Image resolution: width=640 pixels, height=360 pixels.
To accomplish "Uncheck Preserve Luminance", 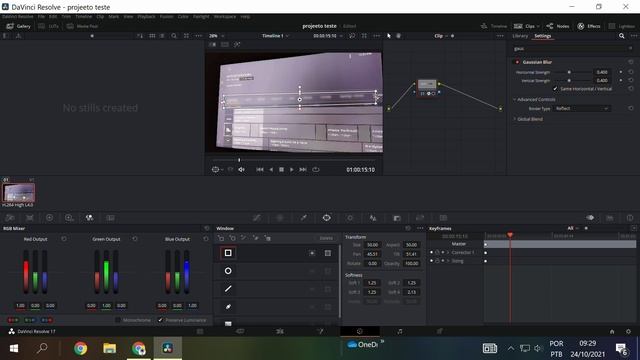I will coord(160,320).
